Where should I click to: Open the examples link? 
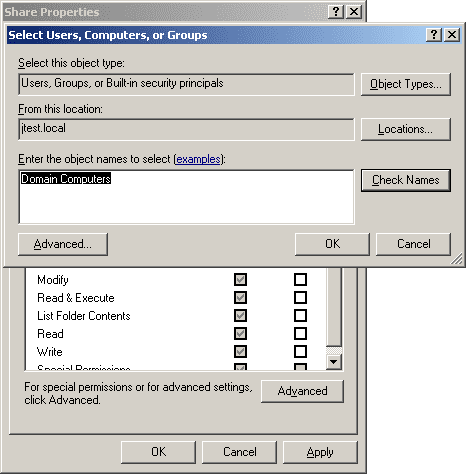click(x=198, y=159)
